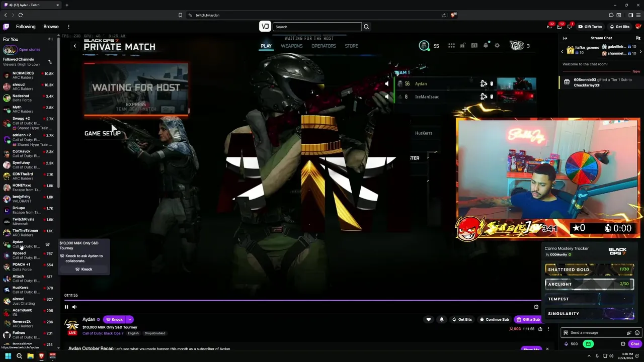Click the search magnifier button

pos(366,27)
